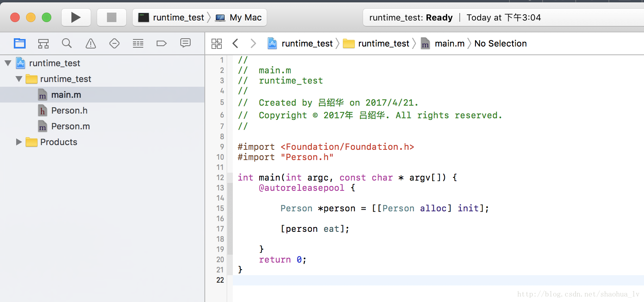Click line number 12 in gutter

220,177
